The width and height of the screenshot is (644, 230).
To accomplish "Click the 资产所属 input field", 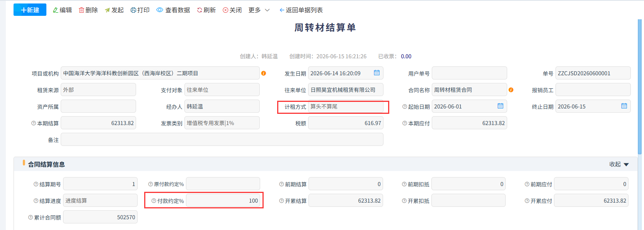I will click(x=98, y=106).
